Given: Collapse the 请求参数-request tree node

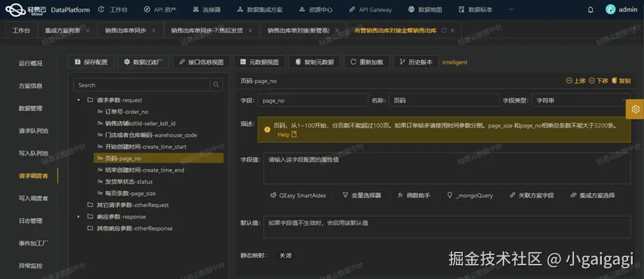Looking at the screenshot, I should click(x=79, y=100).
